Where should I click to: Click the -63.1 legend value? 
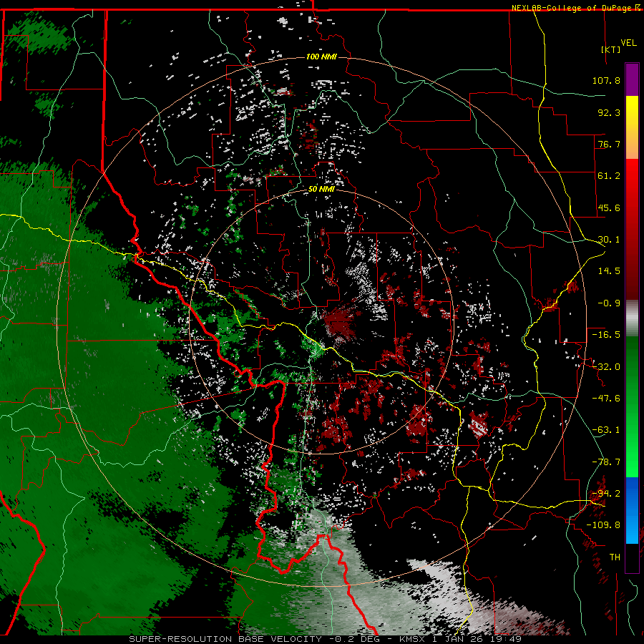tap(606, 430)
